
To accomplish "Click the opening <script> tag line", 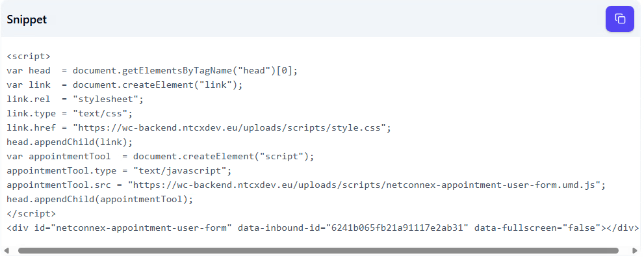I will (x=29, y=57).
